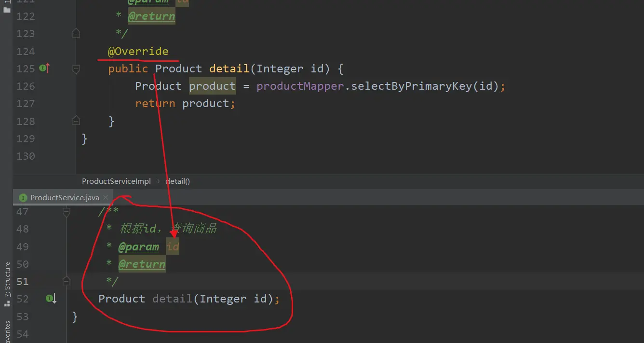Click @return tag on line 122
644x343 pixels.
151,16
